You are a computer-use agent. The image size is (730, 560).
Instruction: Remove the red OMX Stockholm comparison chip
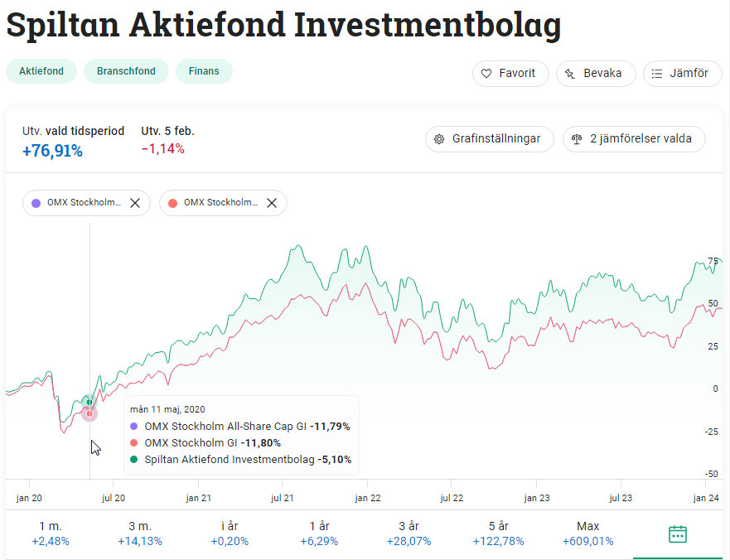click(271, 203)
